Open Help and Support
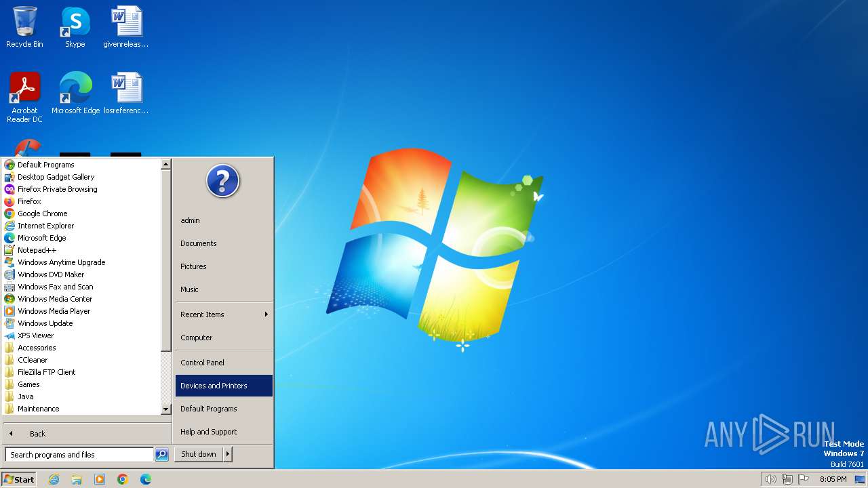Image resolution: width=868 pixels, height=488 pixels. [x=224, y=432]
